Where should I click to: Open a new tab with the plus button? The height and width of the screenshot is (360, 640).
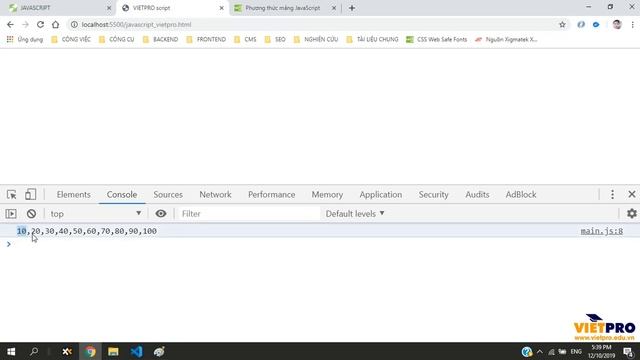pyautogui.click(x=352, y=8)
